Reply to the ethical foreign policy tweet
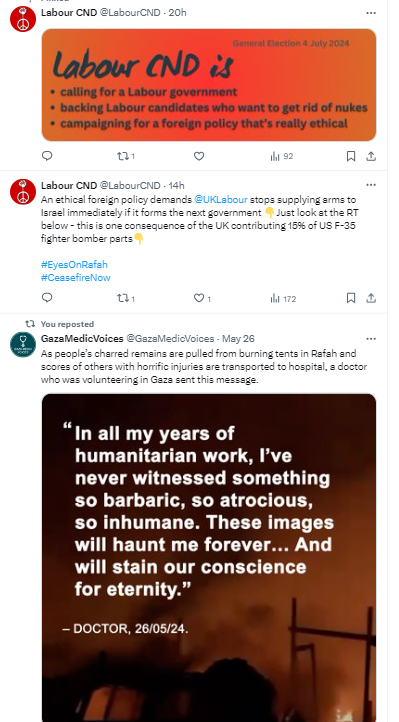Screen dimensions: 399x722 [47, 298]
